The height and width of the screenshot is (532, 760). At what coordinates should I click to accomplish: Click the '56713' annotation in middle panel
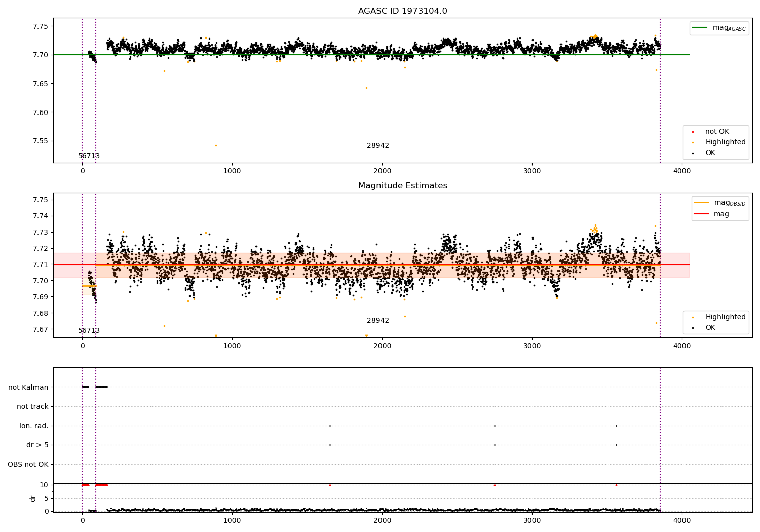(89, 330)
